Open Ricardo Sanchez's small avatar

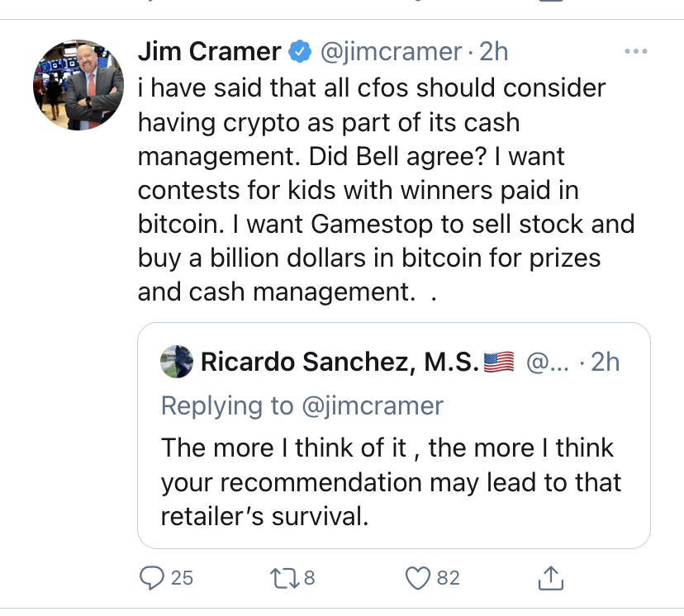177,362
